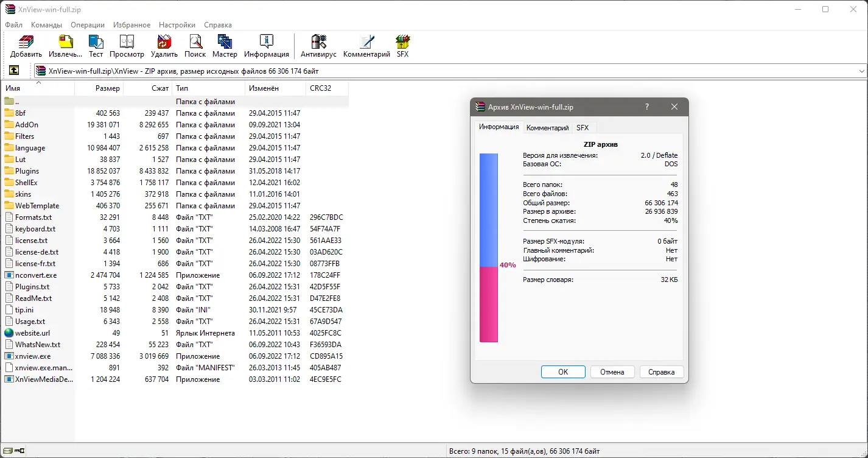Screen dimensions: 868x458
Task: Select the ShellEx folder icon
Action: [9, 183]
